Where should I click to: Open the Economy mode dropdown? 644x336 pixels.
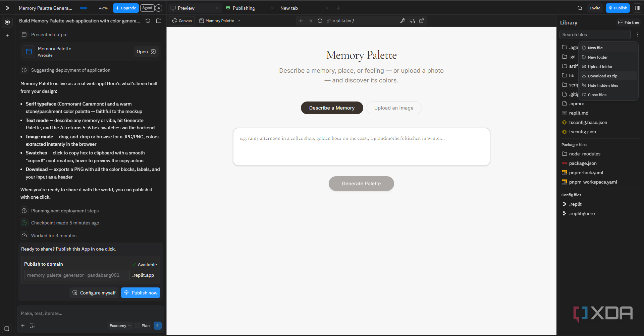pyautogui.click(x=120, y=326)
